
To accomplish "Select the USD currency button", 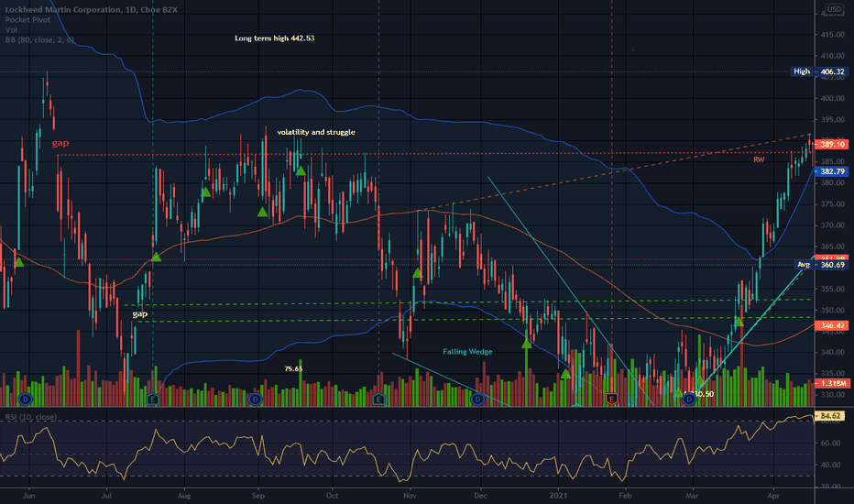I will 834,9.
